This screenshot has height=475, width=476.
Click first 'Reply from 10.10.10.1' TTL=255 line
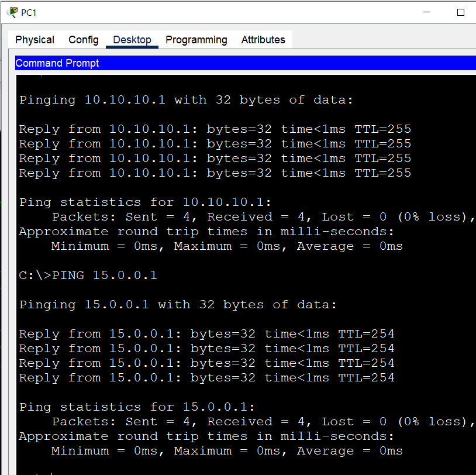click(215, 129)
